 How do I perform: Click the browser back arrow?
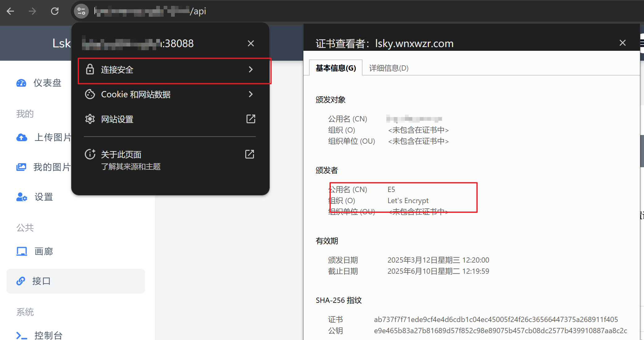pos(10,11)
